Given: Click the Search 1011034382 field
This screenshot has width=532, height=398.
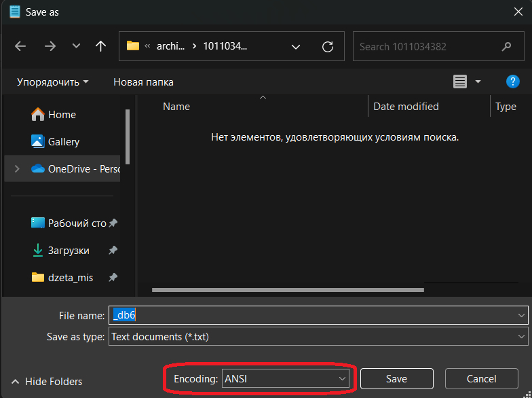Looking at the screenshot, I should point(427,47).
